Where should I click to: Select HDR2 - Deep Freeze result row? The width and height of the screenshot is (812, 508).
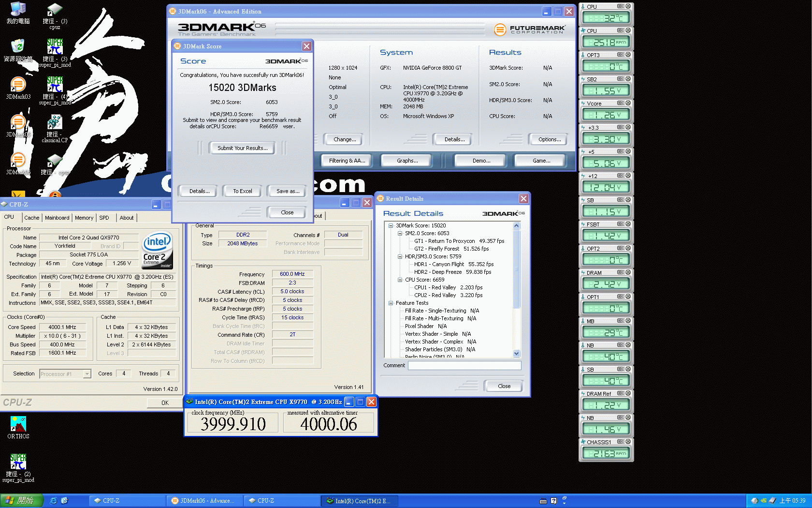coord(452,272)
